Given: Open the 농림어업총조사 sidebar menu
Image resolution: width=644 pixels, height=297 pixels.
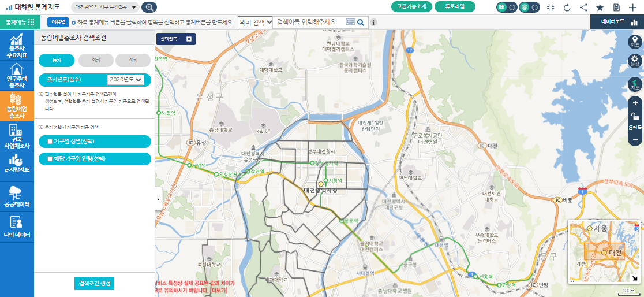Looking at the screenshot, I should click(17, 105).
